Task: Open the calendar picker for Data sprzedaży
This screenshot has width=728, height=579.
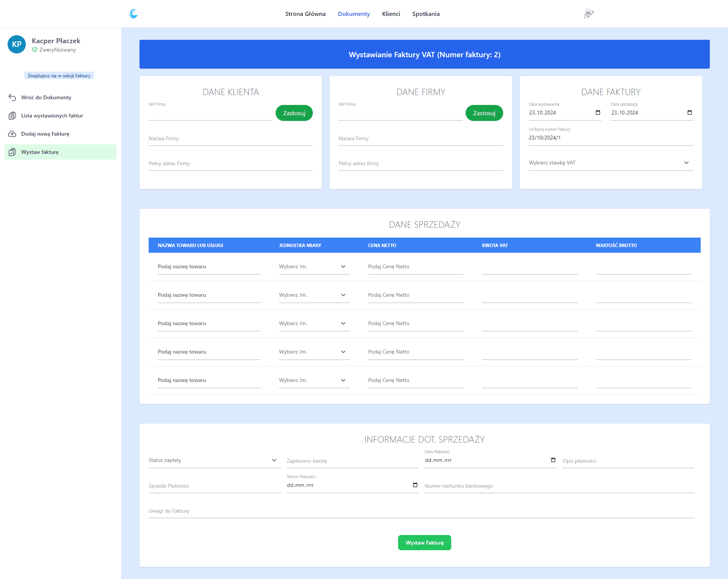Action: (689, 113)
